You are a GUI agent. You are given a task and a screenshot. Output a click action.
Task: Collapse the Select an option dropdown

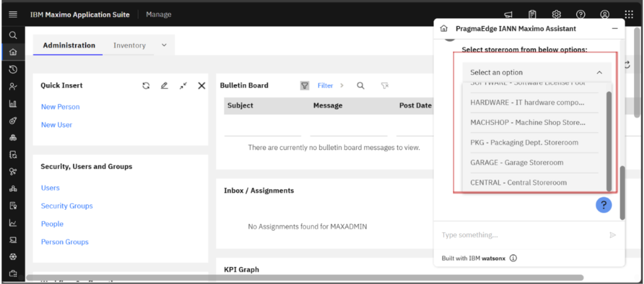point(599,73)
